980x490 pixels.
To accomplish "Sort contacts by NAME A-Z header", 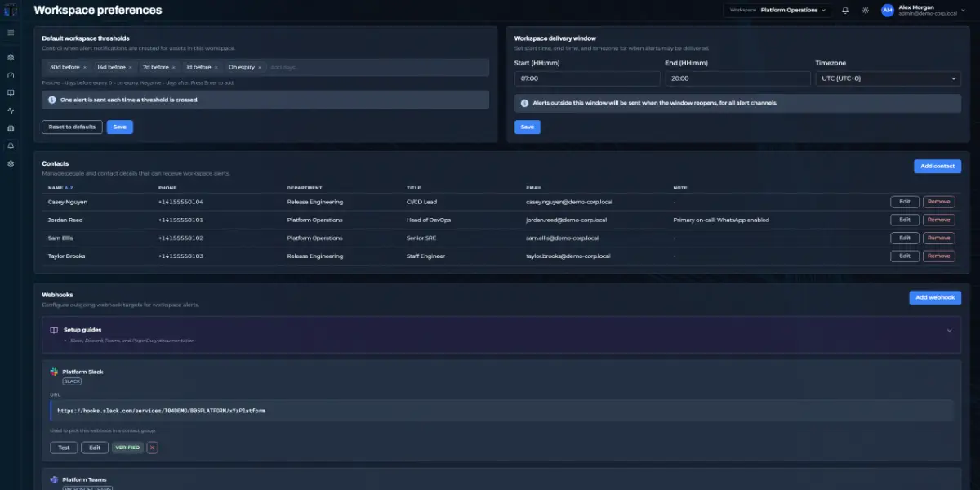I will click(x=60, y=188).
